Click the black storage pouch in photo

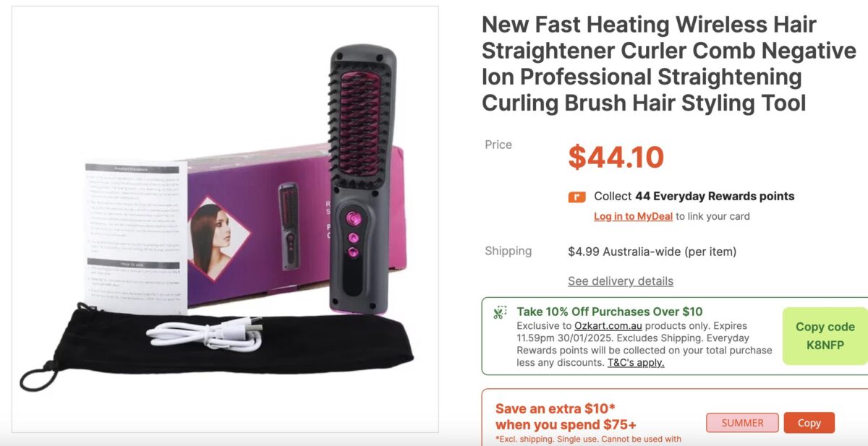click(x=217, y=347)
